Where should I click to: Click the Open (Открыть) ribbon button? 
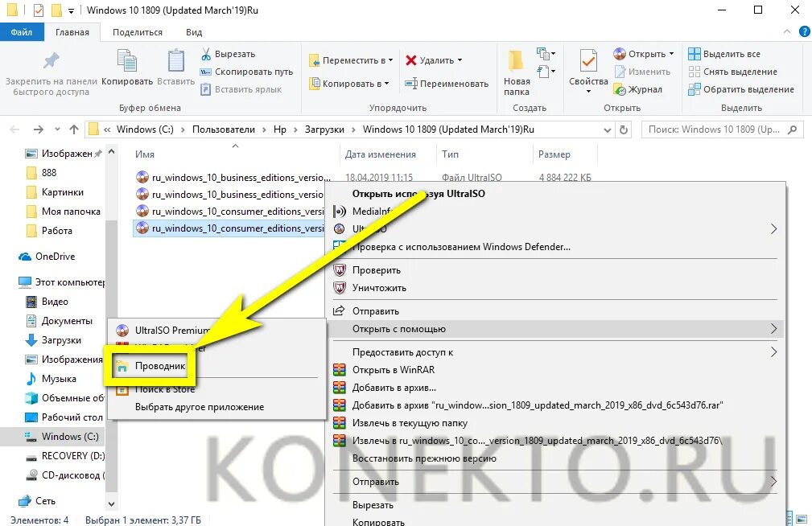click(644, 54)
